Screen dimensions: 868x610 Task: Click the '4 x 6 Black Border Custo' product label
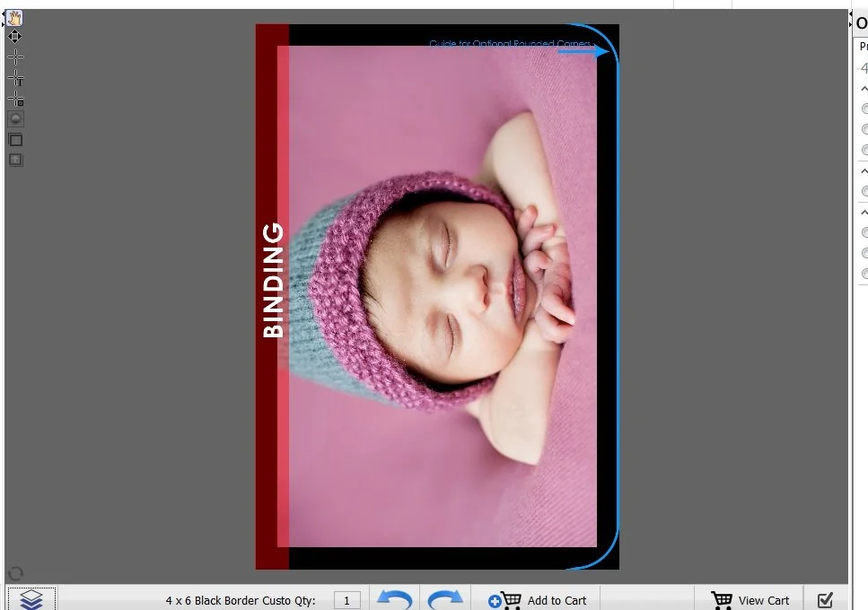tap(228, 601)
